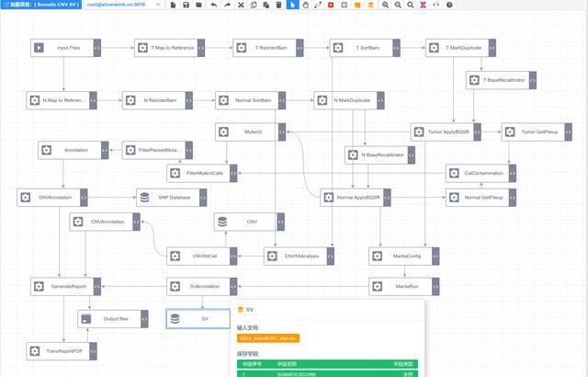Click the new file document icon
This screenshot has width=588, height=377.
pos(173,5)
